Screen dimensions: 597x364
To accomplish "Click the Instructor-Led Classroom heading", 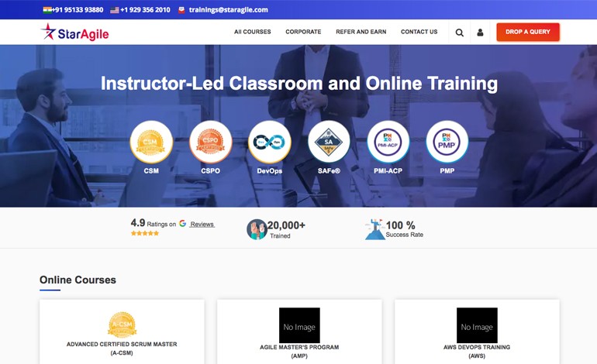I will pos(298,84).
